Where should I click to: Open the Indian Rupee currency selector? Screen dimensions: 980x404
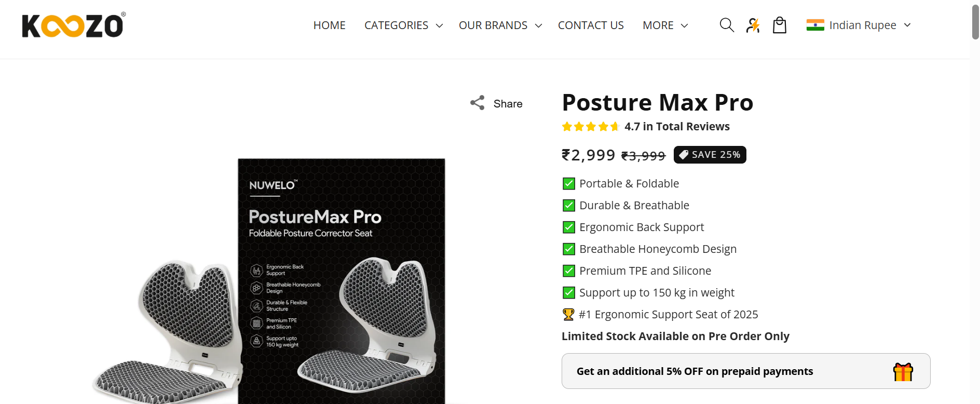[x=862, y=25]
